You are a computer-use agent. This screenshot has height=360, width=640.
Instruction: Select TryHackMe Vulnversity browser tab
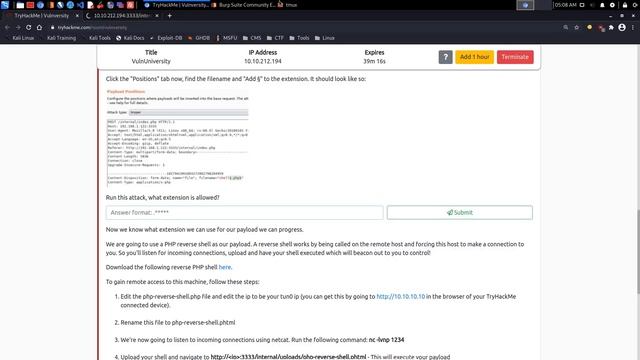point(41,16)
